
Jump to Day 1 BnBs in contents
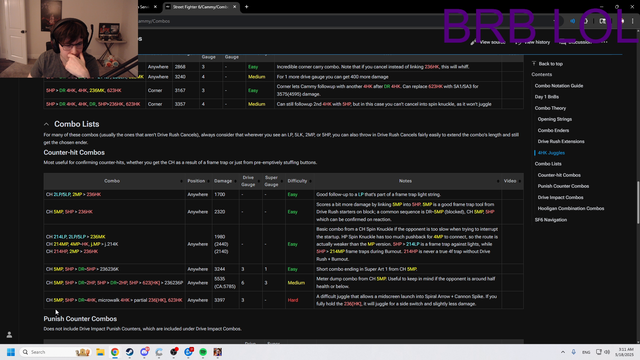[547, 97]
